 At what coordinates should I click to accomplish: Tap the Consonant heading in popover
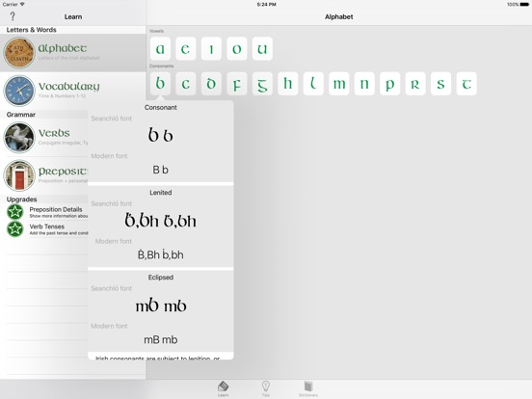[161, 108]
